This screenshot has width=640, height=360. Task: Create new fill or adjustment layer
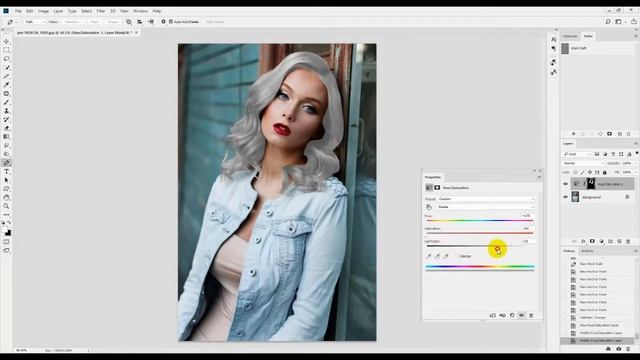[601, 242]
